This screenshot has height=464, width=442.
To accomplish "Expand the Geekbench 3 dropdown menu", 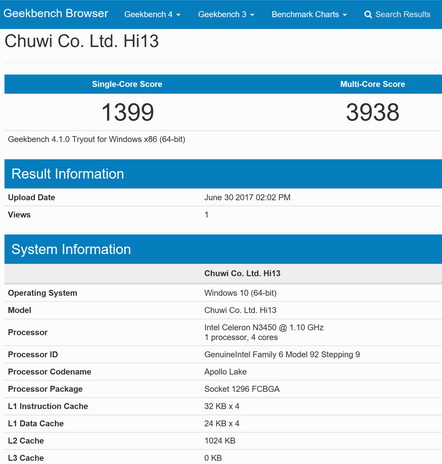I will (226, 14).
